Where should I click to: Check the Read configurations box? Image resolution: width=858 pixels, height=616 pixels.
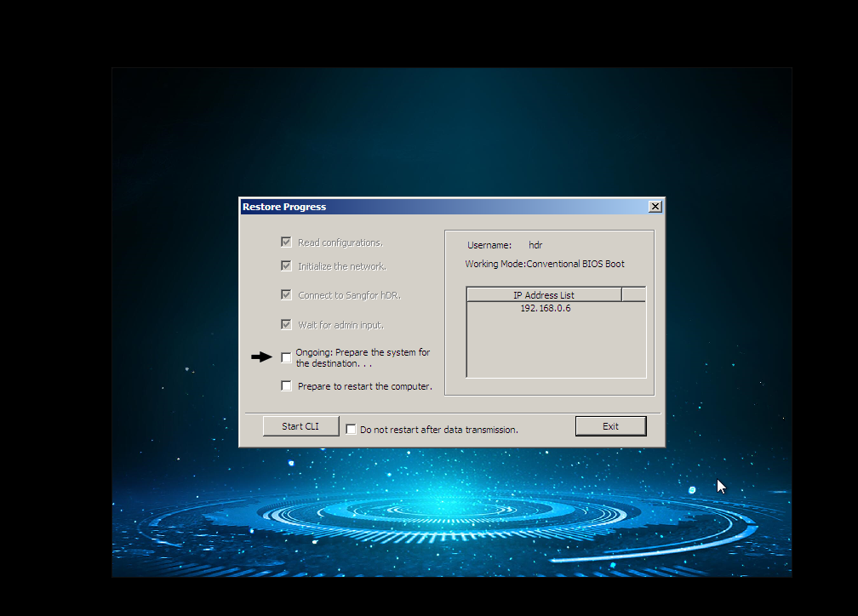286,242
